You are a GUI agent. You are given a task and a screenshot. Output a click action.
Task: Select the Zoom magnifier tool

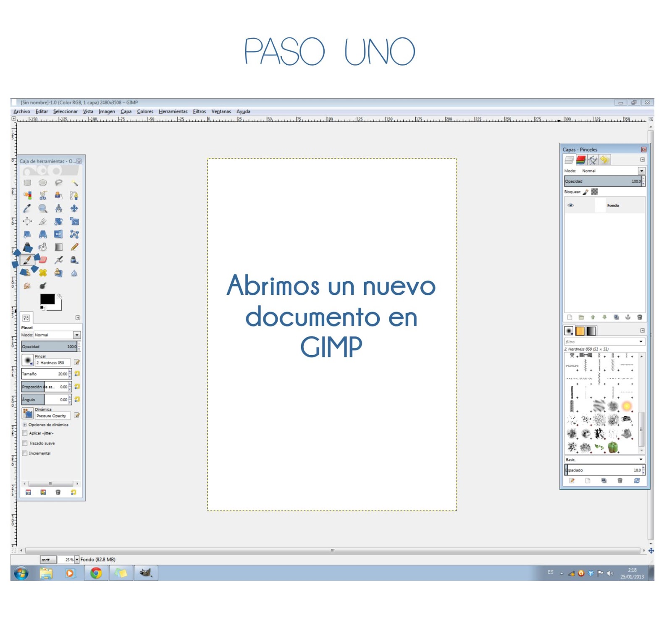43,209
